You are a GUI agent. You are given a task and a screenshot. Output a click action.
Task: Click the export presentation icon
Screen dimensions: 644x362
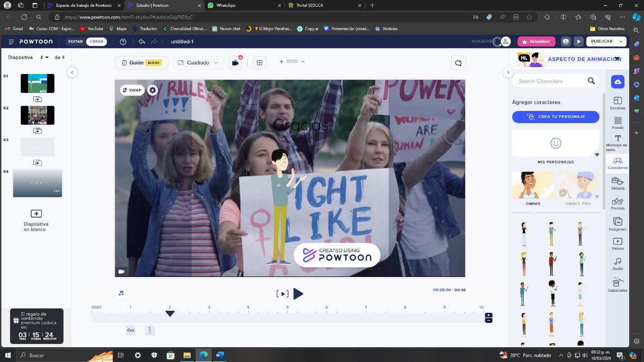tap(566, 41)
